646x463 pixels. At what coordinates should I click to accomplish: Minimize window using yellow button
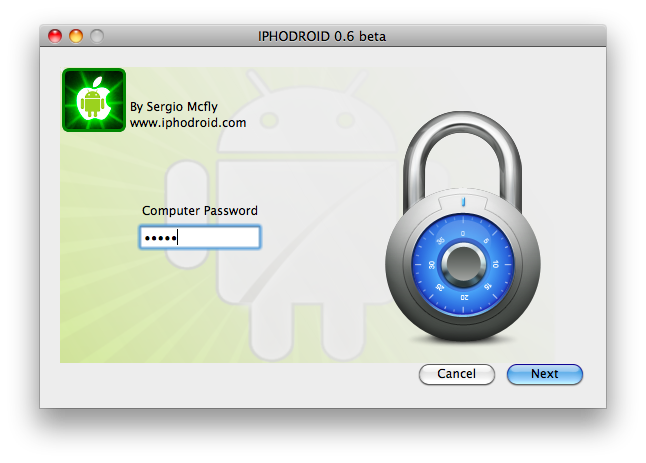(x=76, y=36)
